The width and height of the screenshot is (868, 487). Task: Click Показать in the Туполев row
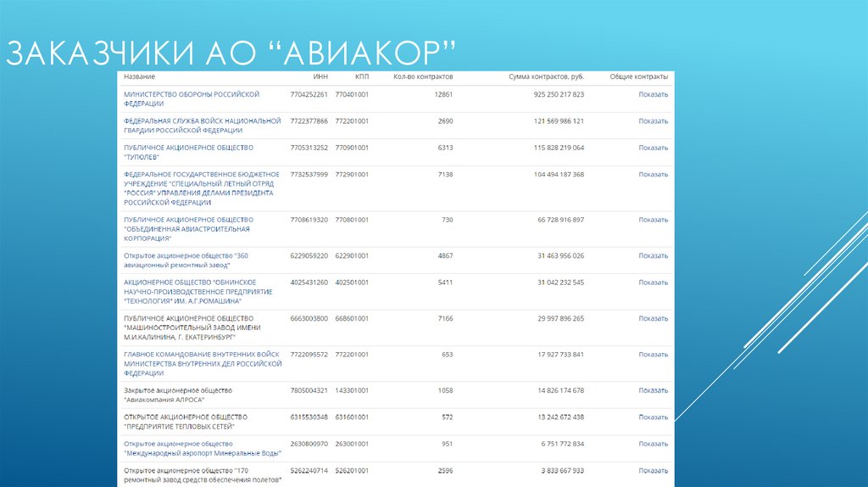[x=654, y=148]
